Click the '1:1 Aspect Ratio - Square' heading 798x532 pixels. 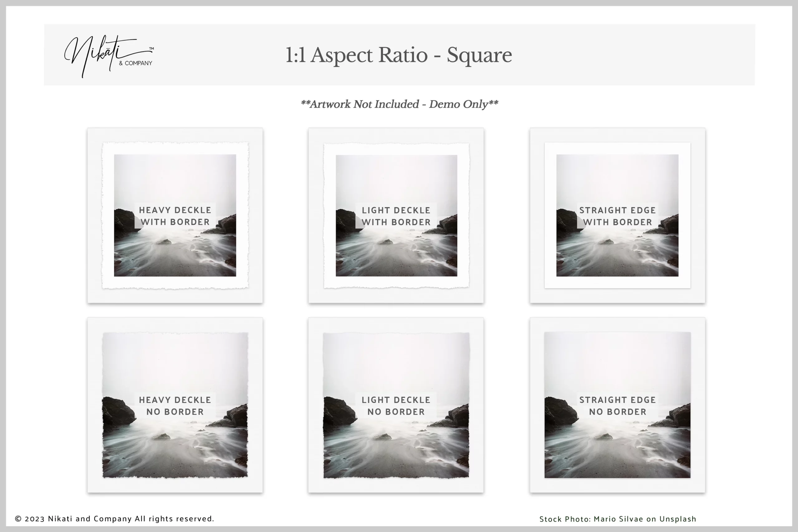pyautogui.click(x=399, y=55)
